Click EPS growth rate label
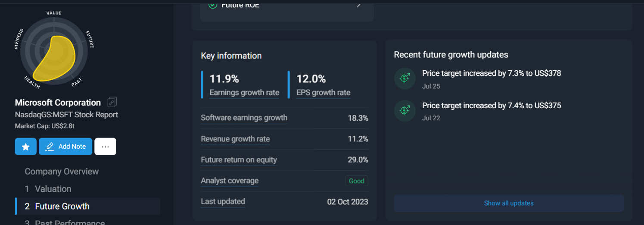Screen dimensions: 644x225 [323, 93]
